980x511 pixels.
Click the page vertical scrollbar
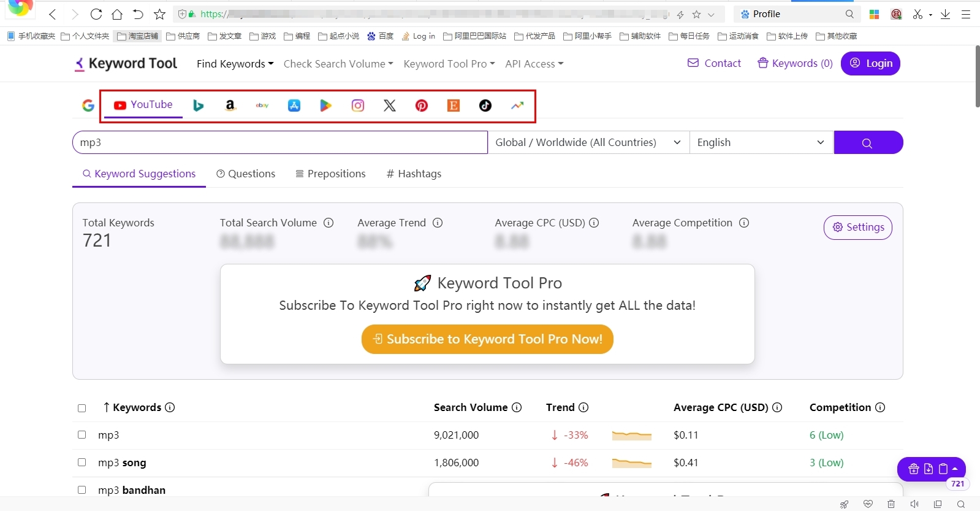(977, 77)
